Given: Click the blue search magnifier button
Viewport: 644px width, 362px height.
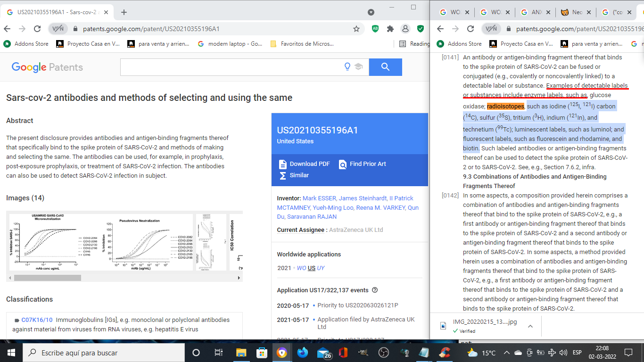Looking at the screenshot, I should (385, 67).
